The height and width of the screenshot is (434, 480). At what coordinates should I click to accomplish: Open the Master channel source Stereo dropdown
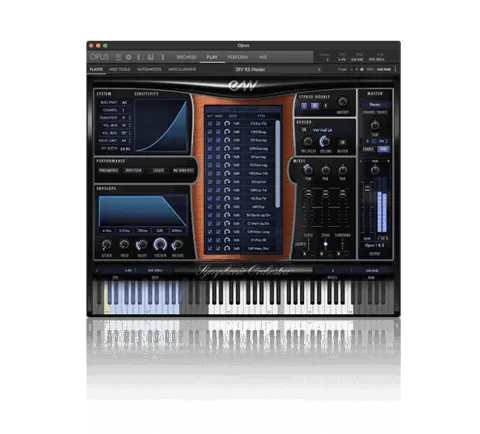pyautogui.click(x=375, y=105)
